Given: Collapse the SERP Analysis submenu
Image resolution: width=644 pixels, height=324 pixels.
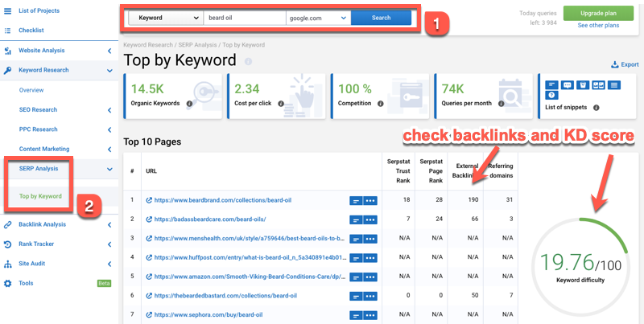Looking at the screenshot, I should (x=109, y=169).
